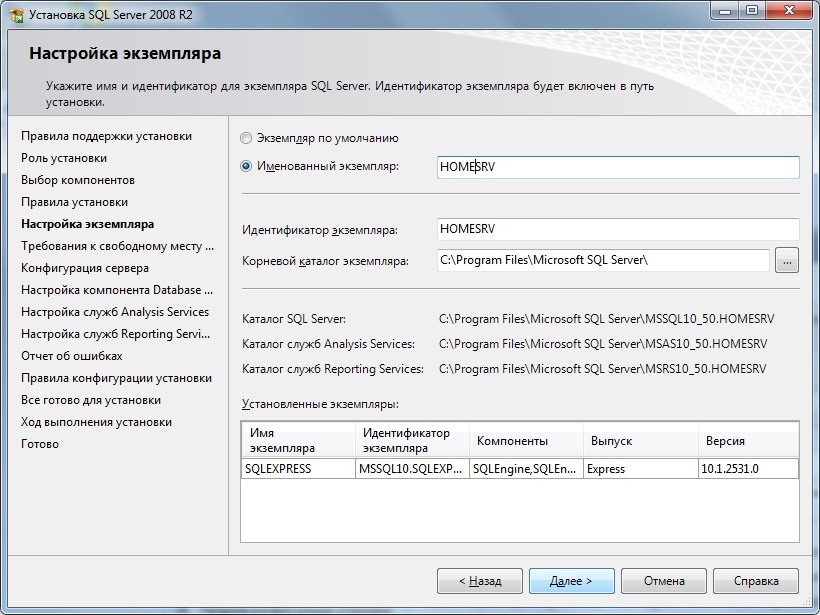
Task: Select step Правила конфигурации установки
Action: (x=117, y=378)
